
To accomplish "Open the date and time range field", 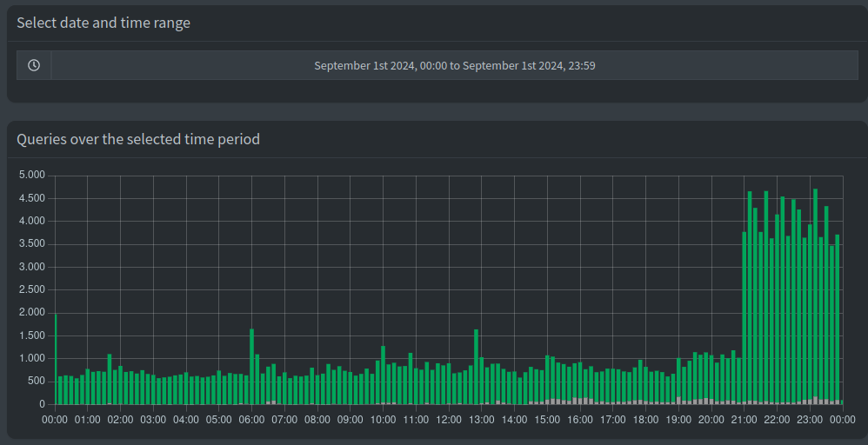I will click(455, 65).
